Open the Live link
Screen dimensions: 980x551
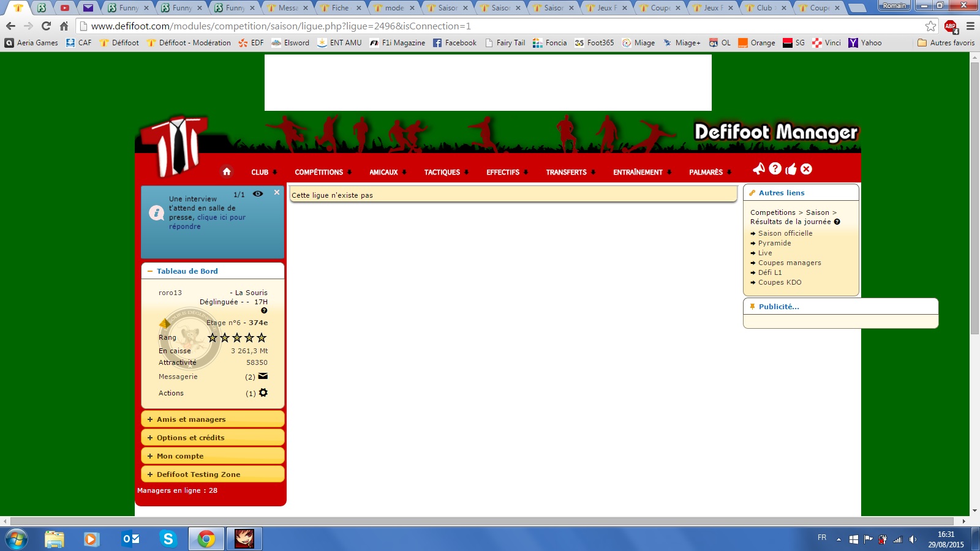(x=765, y=253)
